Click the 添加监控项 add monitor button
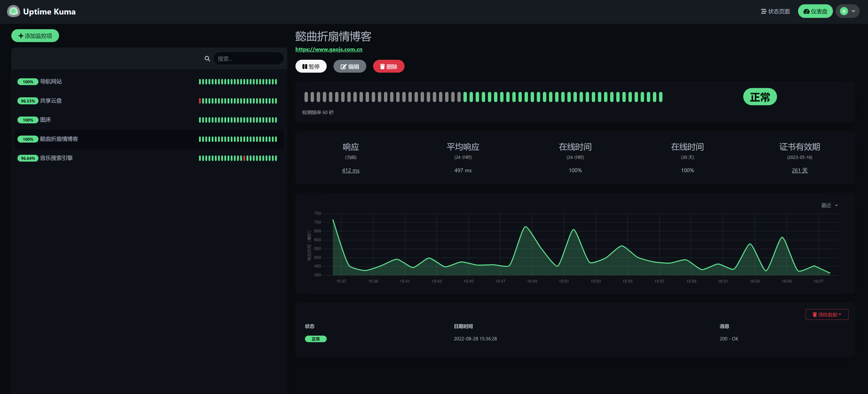 click(x=35, y=36)
